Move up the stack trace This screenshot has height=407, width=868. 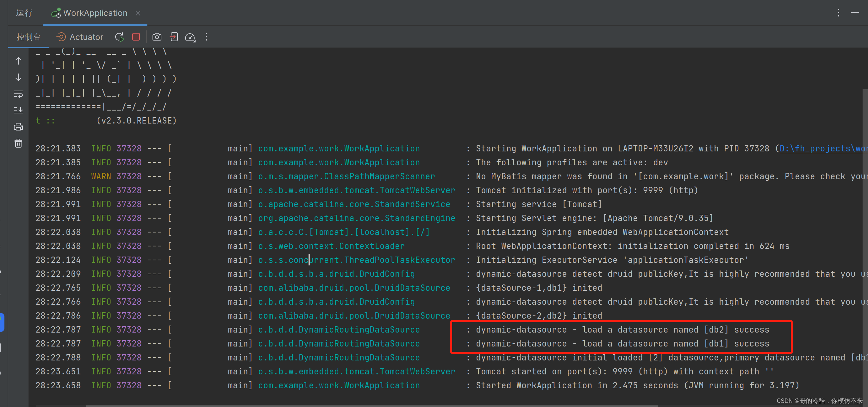pos(18,61)
